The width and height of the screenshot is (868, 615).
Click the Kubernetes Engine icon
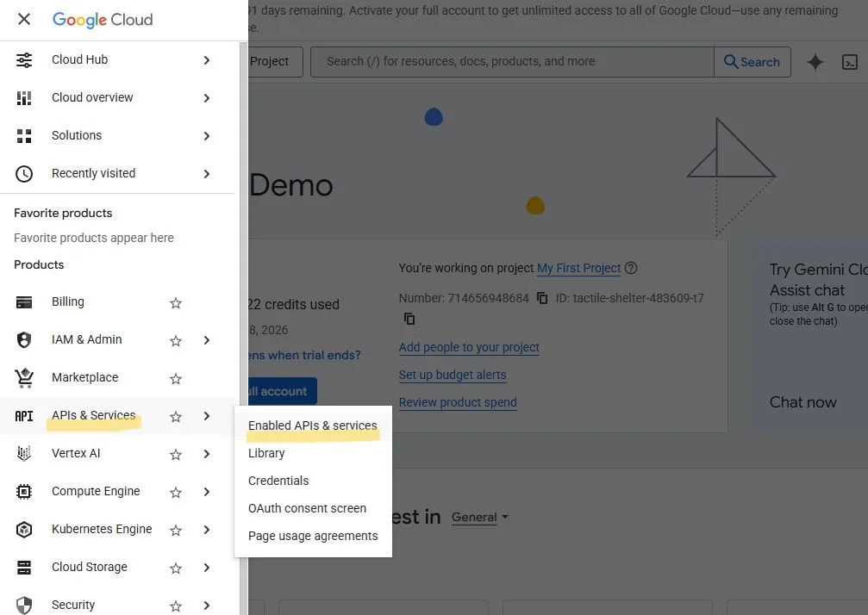pyautogui.click(x=24, y=530)
